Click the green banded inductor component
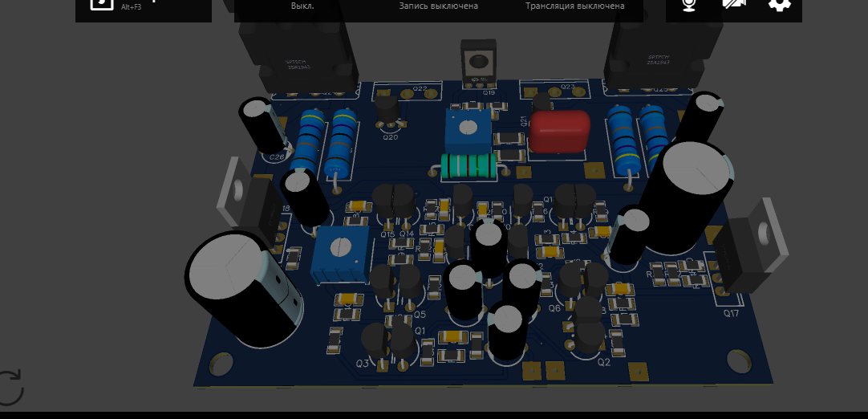 [468, 166]
